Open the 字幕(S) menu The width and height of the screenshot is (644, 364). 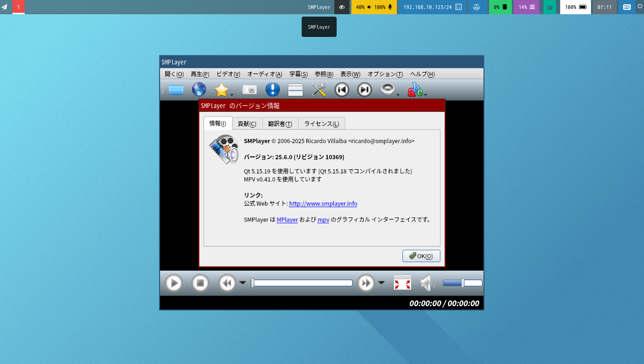(x=298, y=74)
